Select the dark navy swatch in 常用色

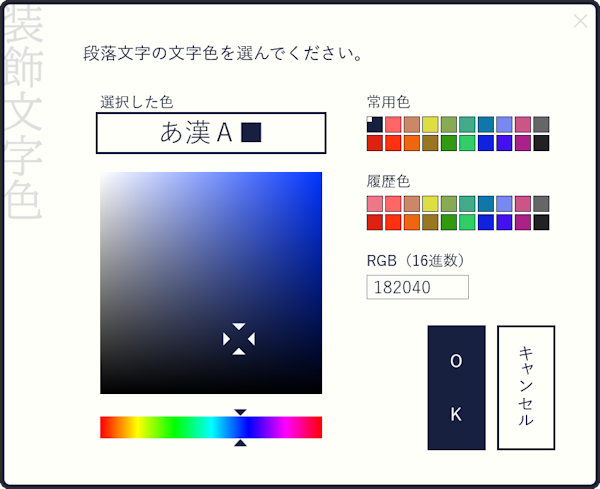point(375,125)
